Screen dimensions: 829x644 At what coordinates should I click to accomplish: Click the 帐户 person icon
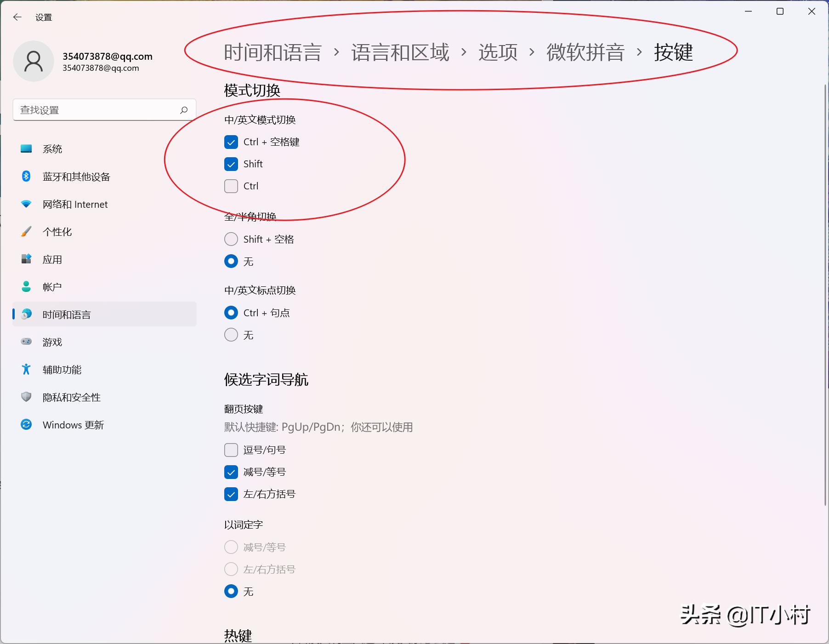pyautogui.click(x=26, y=287)
